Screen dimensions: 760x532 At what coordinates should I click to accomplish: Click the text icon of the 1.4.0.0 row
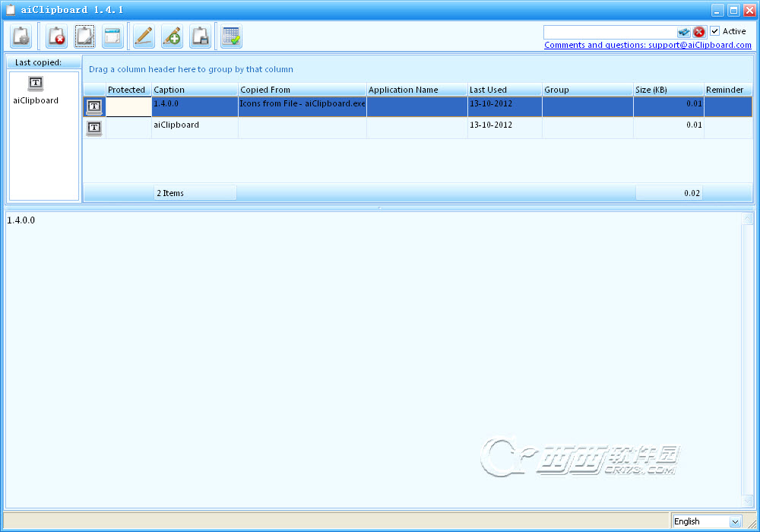[94, 106]
